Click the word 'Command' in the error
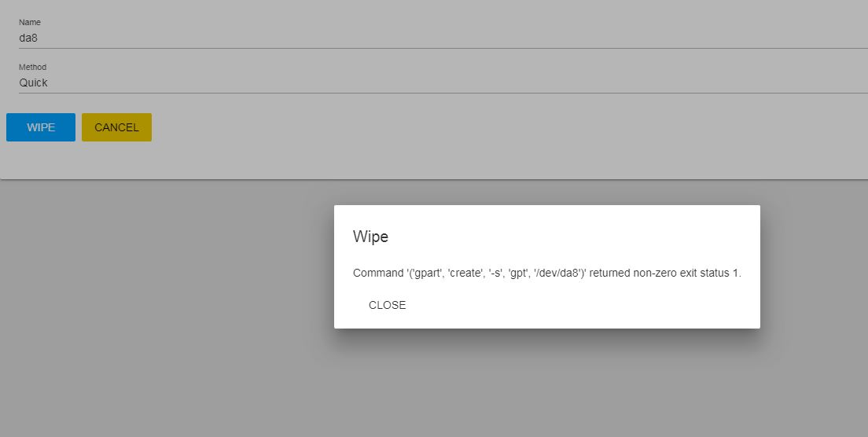The height and width of the screenshot is (437, 868). coord(378,274)
